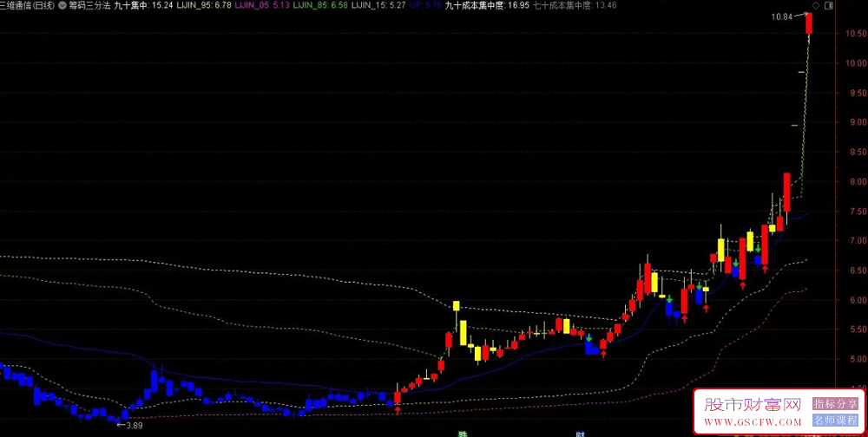
Task: Click the LIJIN_95: 6.78 readout
Action: pos(204,5)
